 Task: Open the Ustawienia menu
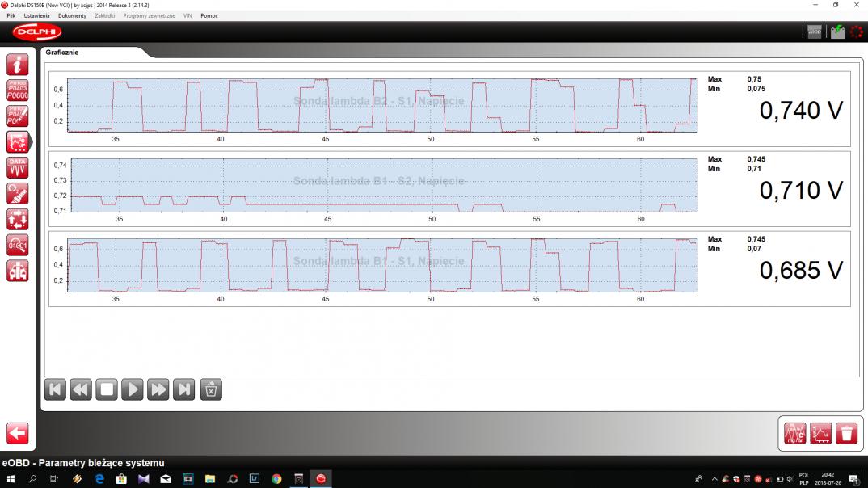36,16
